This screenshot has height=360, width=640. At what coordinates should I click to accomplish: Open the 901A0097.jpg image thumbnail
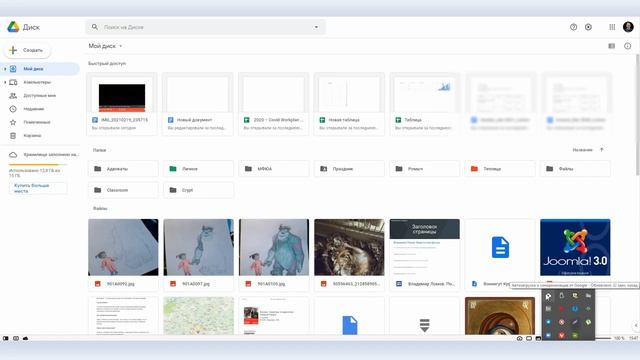pos(198,247)
